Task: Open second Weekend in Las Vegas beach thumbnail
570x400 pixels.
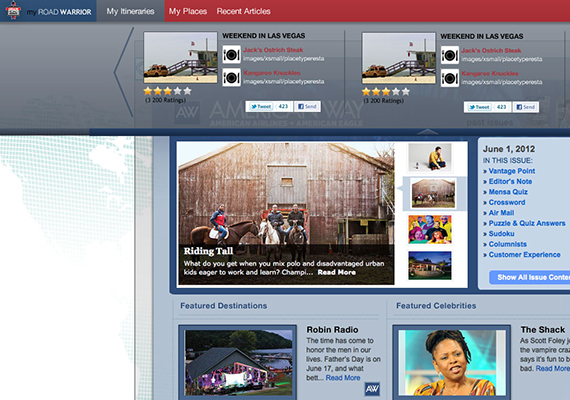Action: click(x=399, y=58)
